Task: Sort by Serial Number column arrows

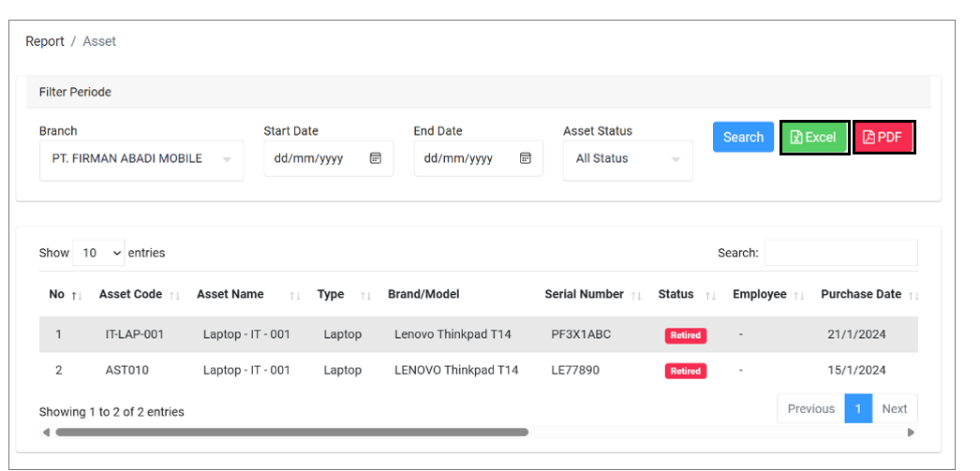Action: [636, 295]
